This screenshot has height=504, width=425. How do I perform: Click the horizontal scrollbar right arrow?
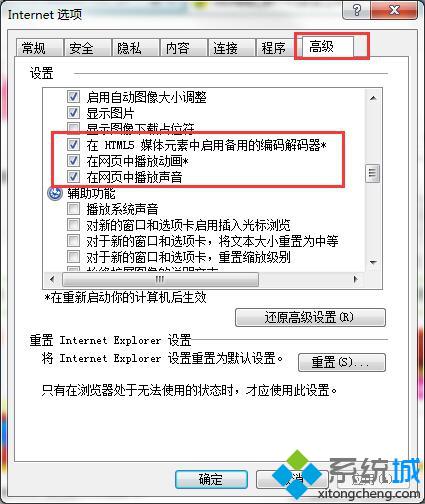tap(356, 279)
